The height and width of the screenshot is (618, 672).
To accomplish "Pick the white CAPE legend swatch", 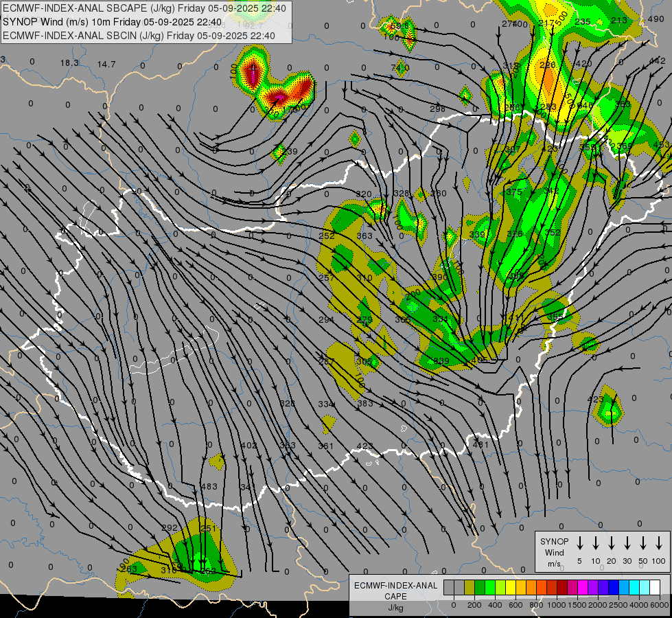I will pos(655,588).
